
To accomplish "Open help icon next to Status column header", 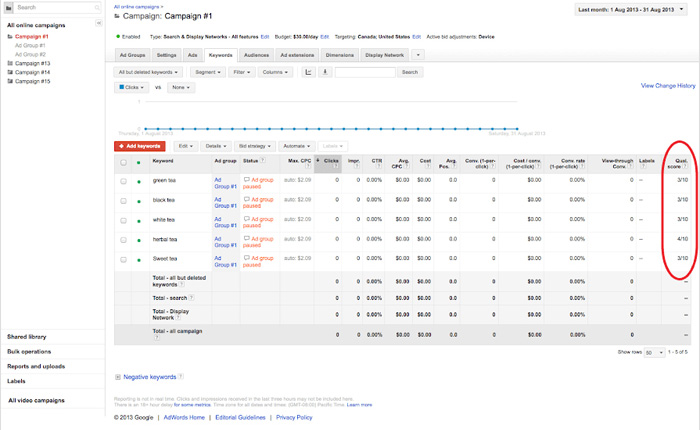I will pyautogui.click(x=263, y=160).
